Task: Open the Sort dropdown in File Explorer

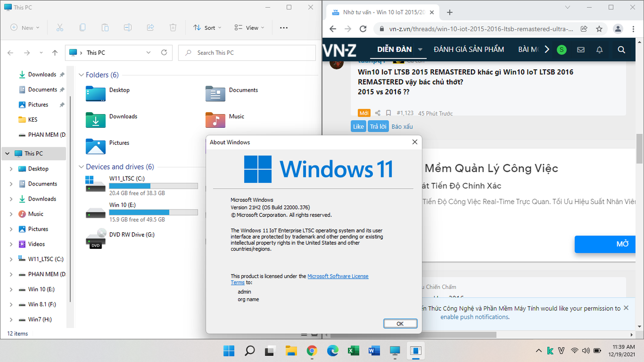Action: pyautogui.click(x=207, y=28)
